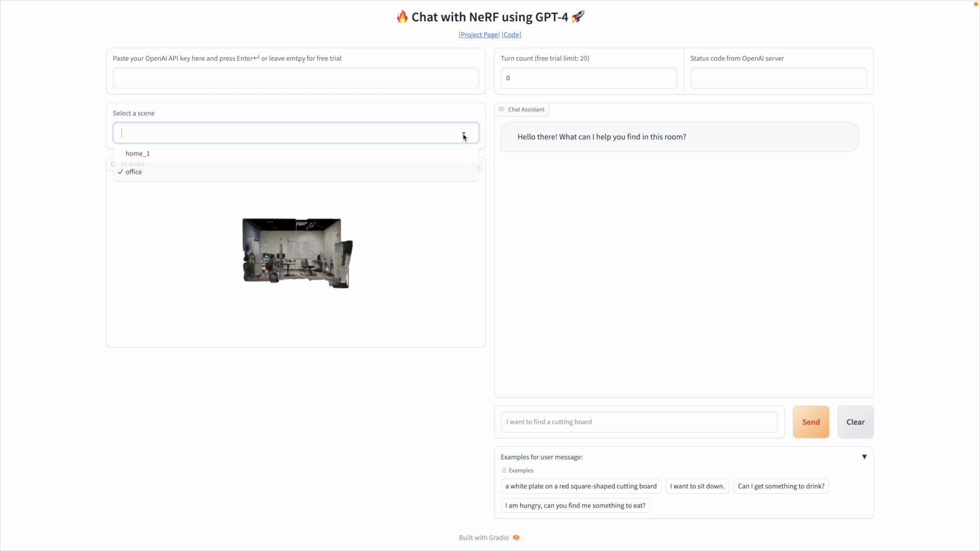Screen dimensions: 980x551
Task: Open the Code link
Action: pyautogui.click(x=511, y=34)
